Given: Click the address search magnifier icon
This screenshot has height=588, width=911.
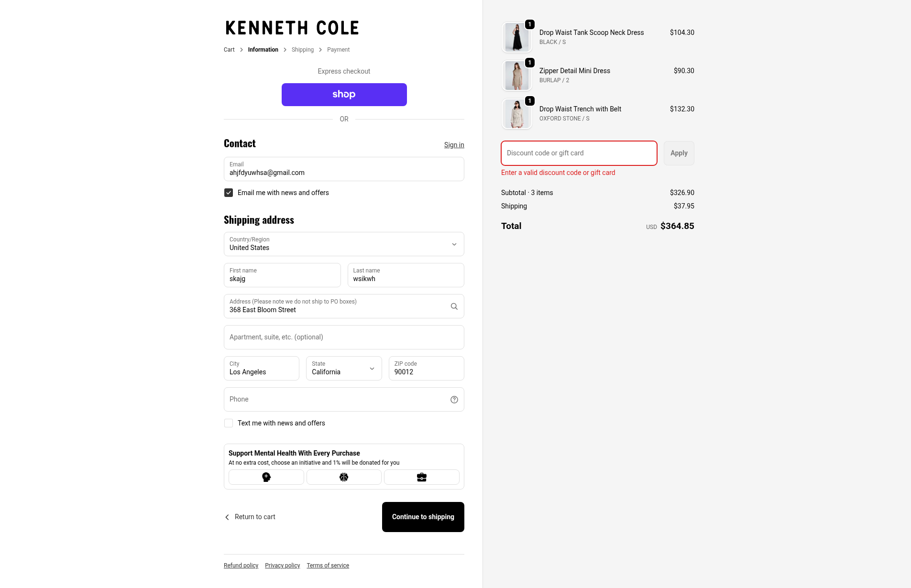Looking at the screenshot, I should pyautogui.click(x=454, y=306).
